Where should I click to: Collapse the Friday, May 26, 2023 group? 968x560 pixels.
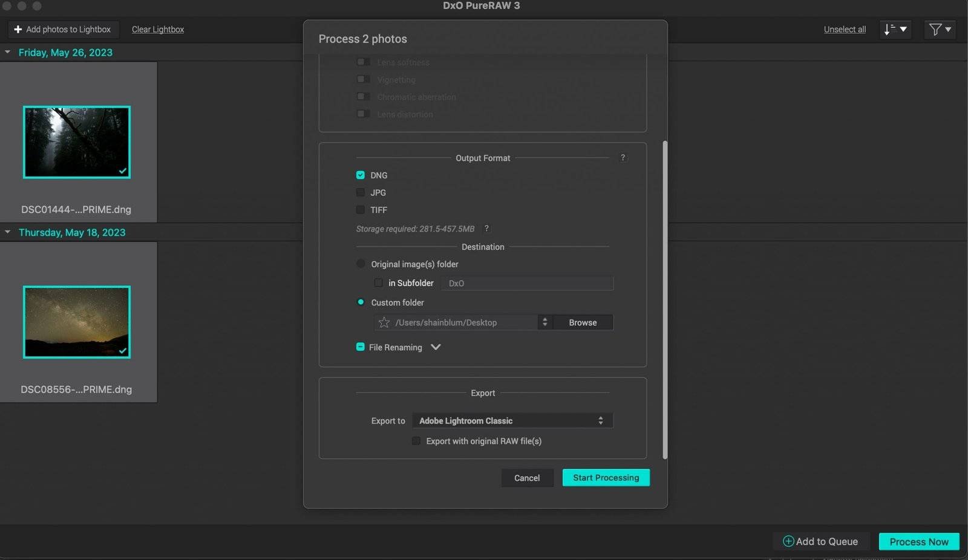pos(8,53)
